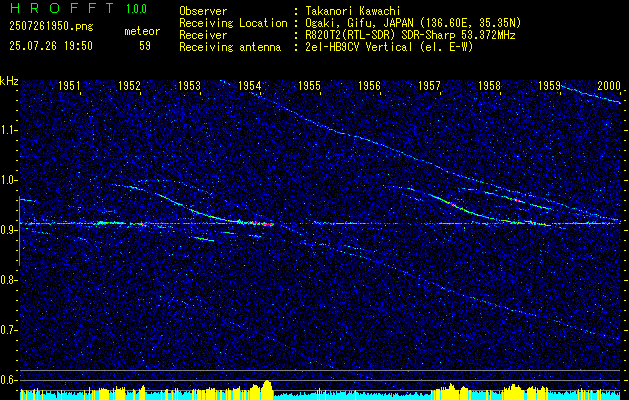629x400 pixels.
Task: Click the gray vertical range bar at left edge
Action: tap(19, 230)
